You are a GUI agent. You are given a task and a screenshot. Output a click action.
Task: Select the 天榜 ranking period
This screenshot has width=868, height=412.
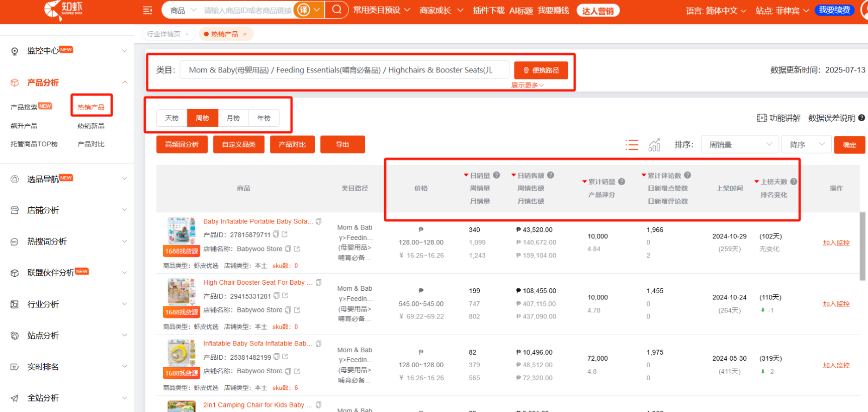point(172,118)
